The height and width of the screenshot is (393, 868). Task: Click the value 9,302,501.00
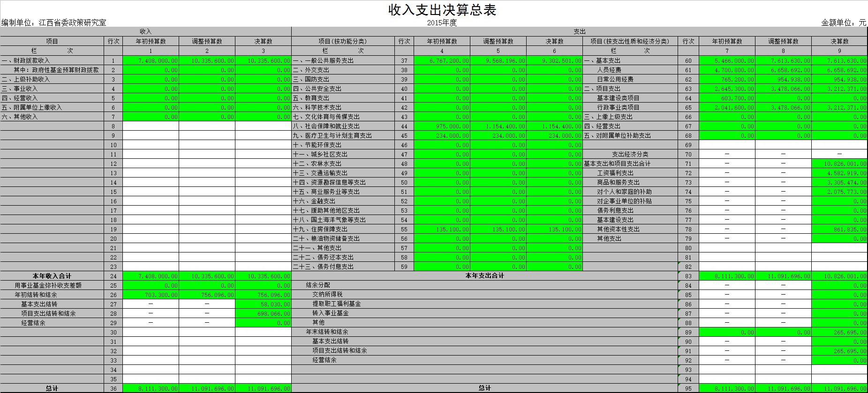(554, 60)
